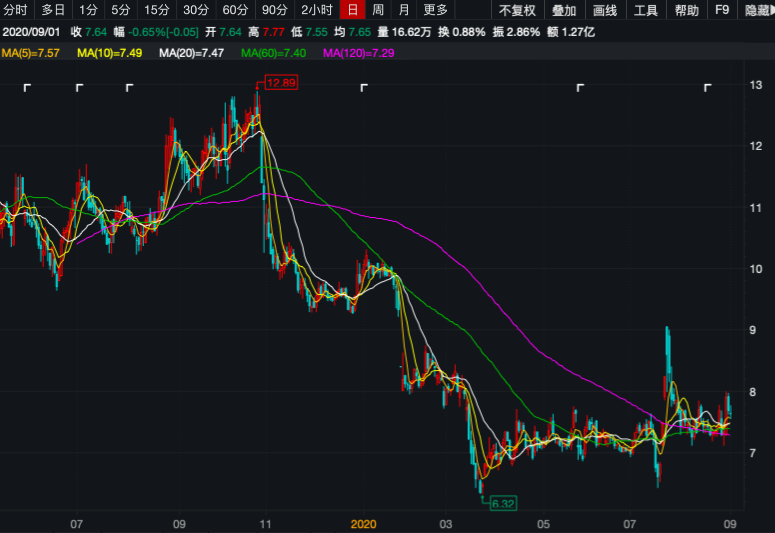Switch to the 1分 one-minute chart period
Viewport: 775px width, 533px height.
[88, 11]
